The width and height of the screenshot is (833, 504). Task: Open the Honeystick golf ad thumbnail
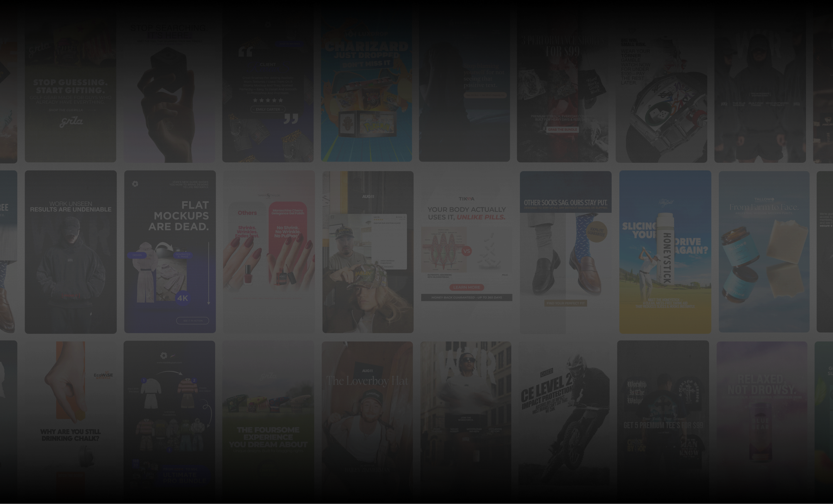pos(665,252)
